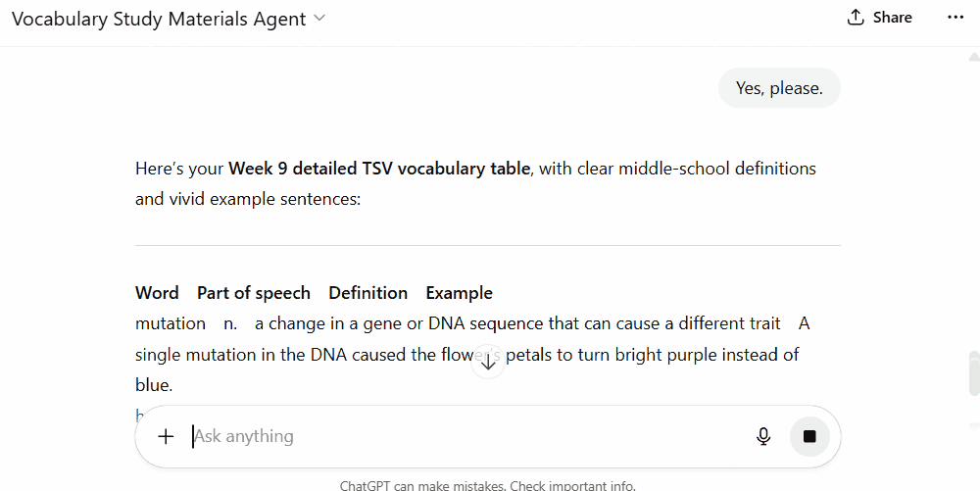
Task: Expand the chevron beside the agent title
Action: pyautogui.click(x=319, y=19)
